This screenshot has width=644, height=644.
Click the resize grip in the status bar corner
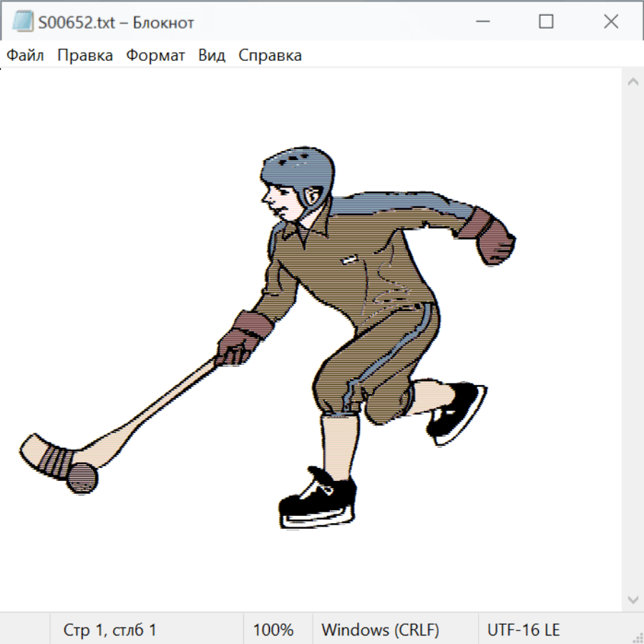637,637
